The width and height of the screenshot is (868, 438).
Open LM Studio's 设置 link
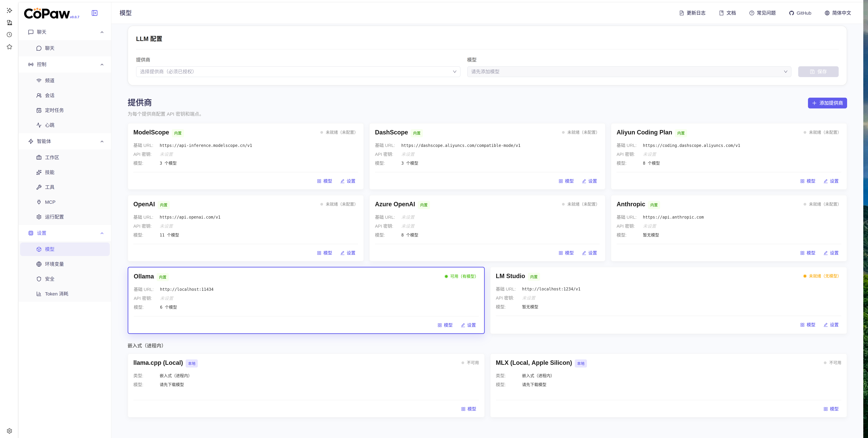point(831,325)
